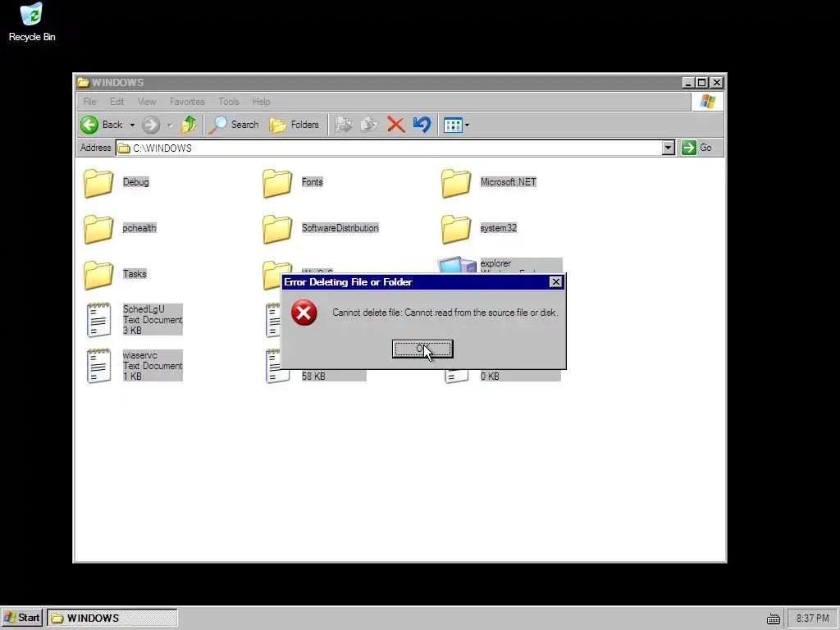The image size is (840, 630).
Task: Open the Search pane
Action: click(x=234, y=125)
